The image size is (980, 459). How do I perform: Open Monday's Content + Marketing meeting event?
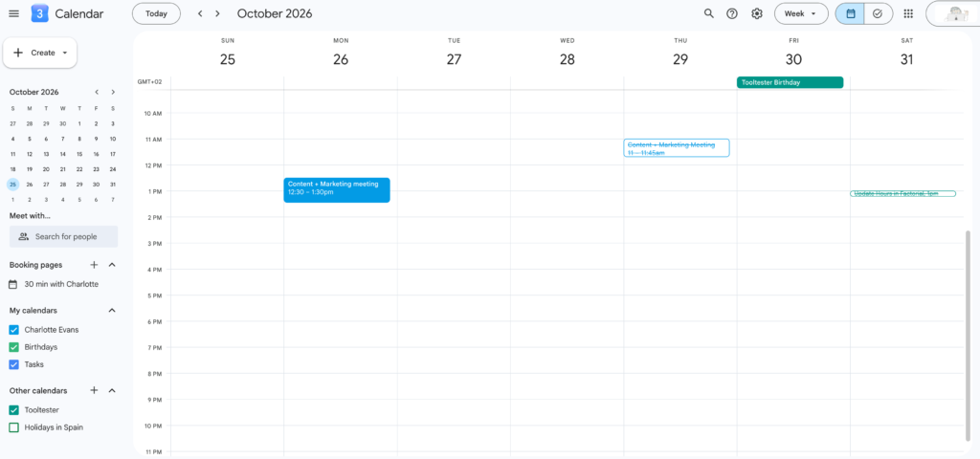(337, 190)
